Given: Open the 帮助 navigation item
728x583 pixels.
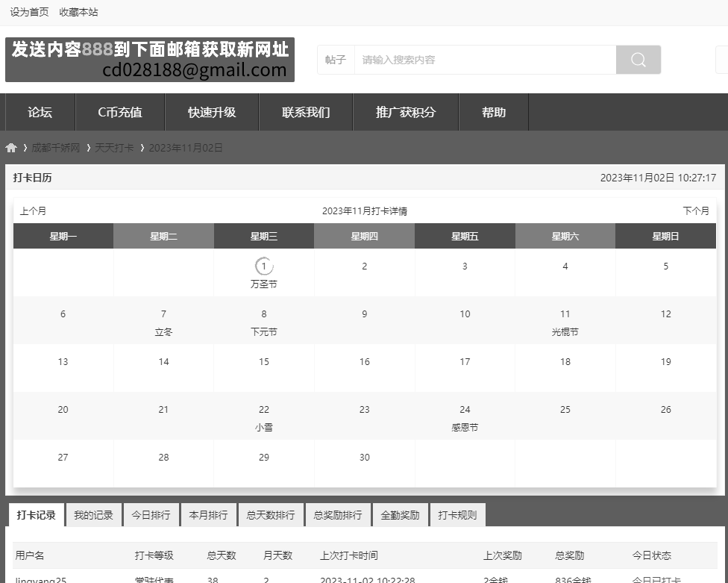Looking at the screenshot, I should [x=494, y=112].
